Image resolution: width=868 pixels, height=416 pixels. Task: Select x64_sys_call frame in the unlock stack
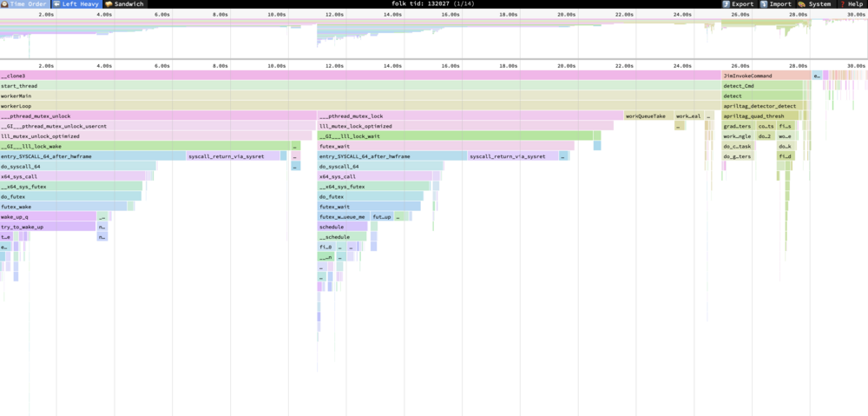[73, 176]
